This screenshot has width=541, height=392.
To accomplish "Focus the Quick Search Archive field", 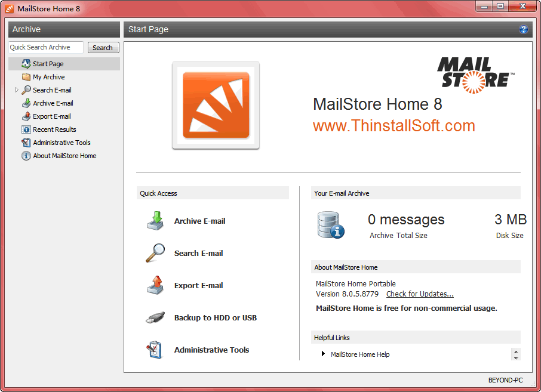I will coord(46,48).
